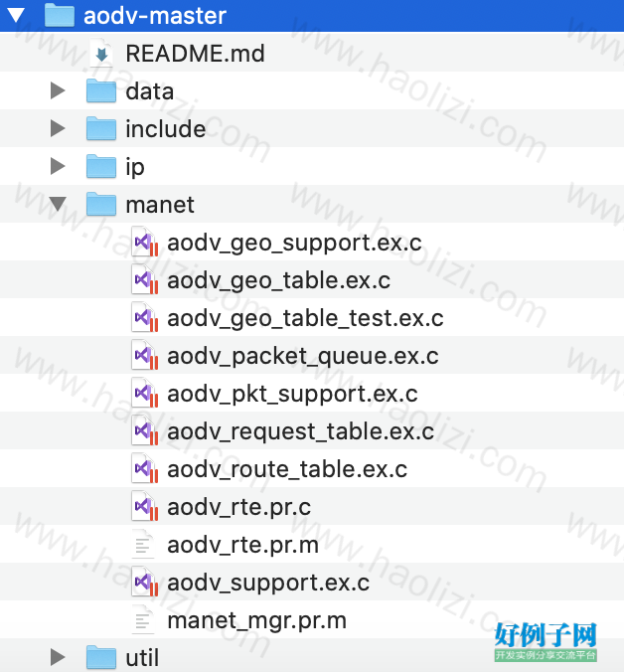Expand the include folder
Screen dimensions: 624x672
pos(58,128)
